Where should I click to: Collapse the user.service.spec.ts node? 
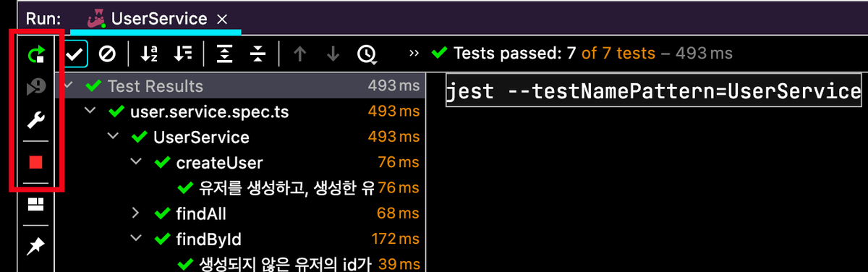[x=90, y=111]
